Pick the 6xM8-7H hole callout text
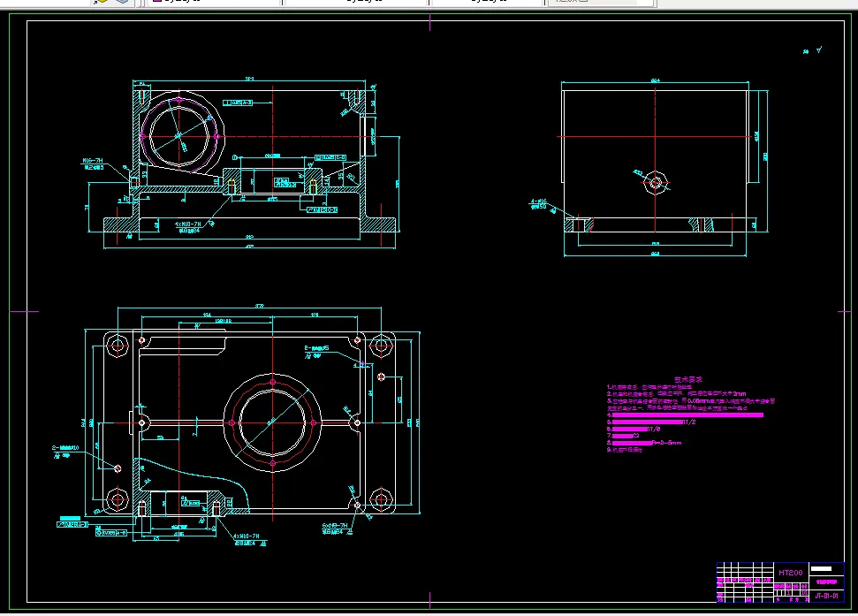Image resolution: width=858 pixels, height=616 pixels. click(334, 525)
